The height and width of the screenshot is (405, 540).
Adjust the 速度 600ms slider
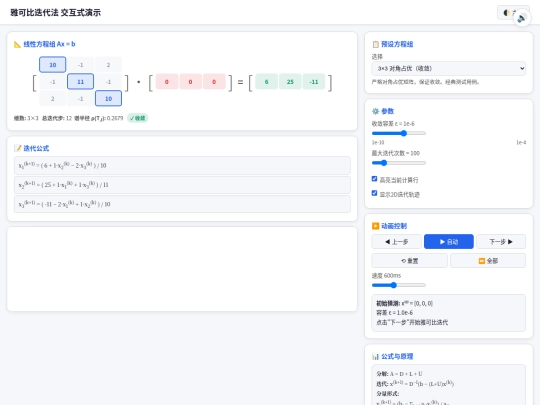click(399, 285)
